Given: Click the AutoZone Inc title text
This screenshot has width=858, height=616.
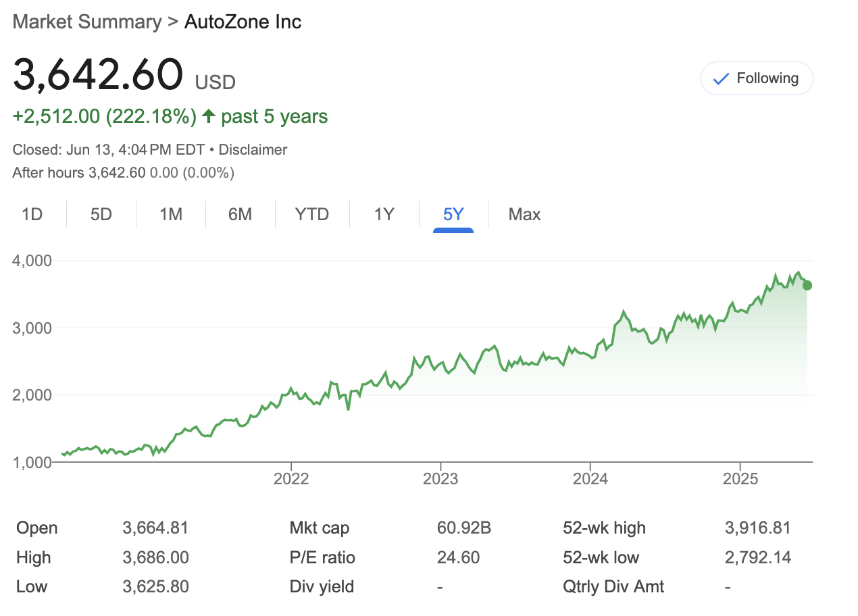Looking at the screenshot, I should [243, 22].
